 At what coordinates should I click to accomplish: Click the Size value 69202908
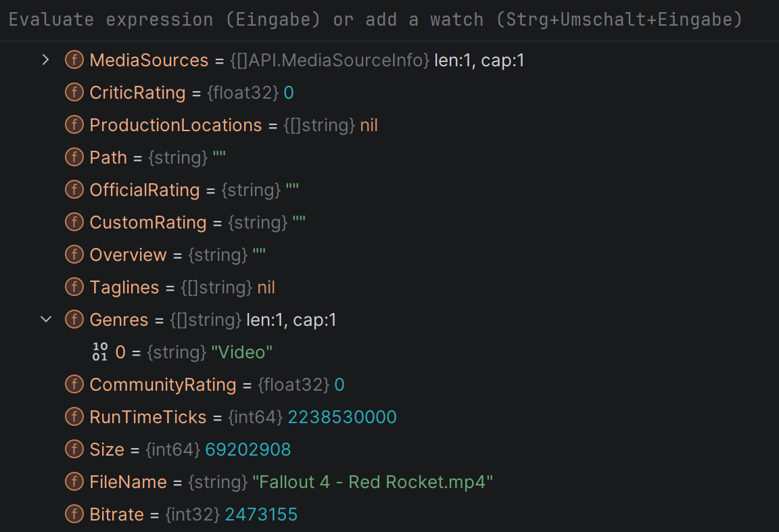[248, 450]
